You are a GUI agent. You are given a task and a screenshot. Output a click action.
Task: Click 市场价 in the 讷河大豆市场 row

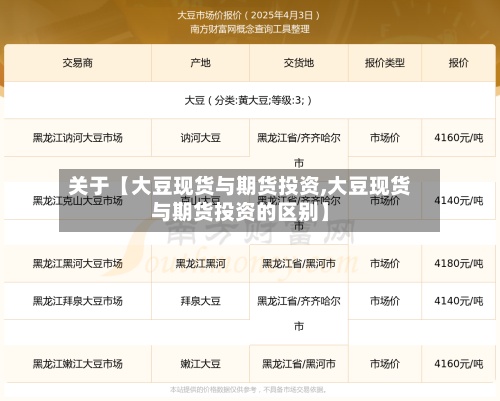(385, 138)
